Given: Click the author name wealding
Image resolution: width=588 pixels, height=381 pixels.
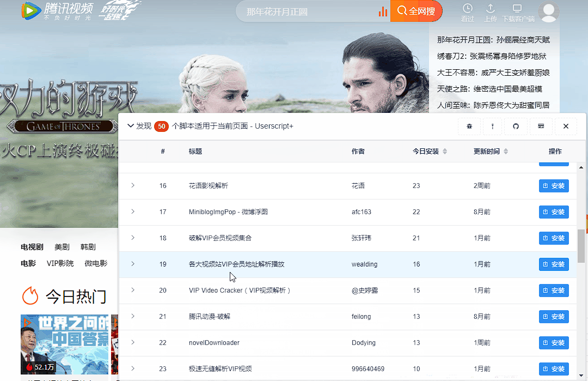Looking at the screenshot, I should point(364,264).
